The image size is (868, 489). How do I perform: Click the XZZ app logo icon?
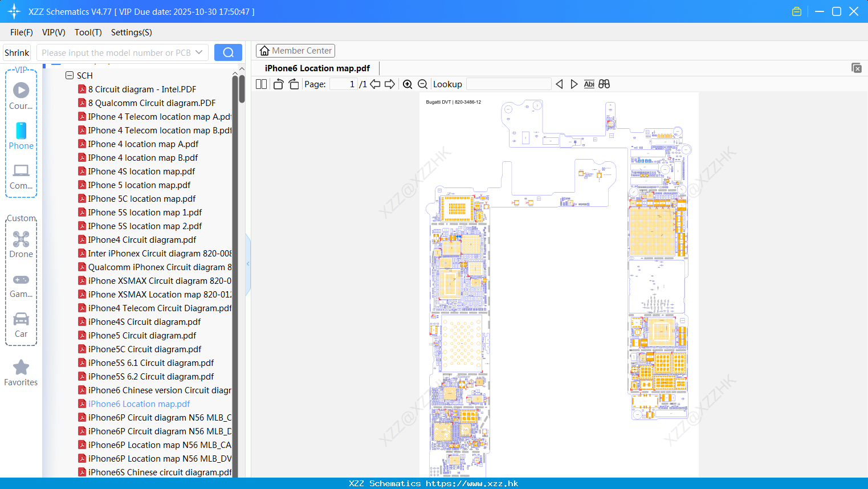14,11
